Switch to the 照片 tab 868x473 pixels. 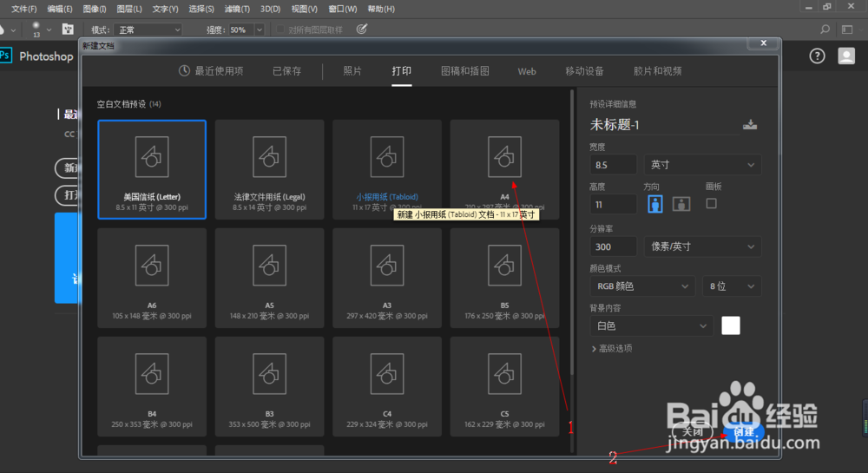tap(352, 71)
